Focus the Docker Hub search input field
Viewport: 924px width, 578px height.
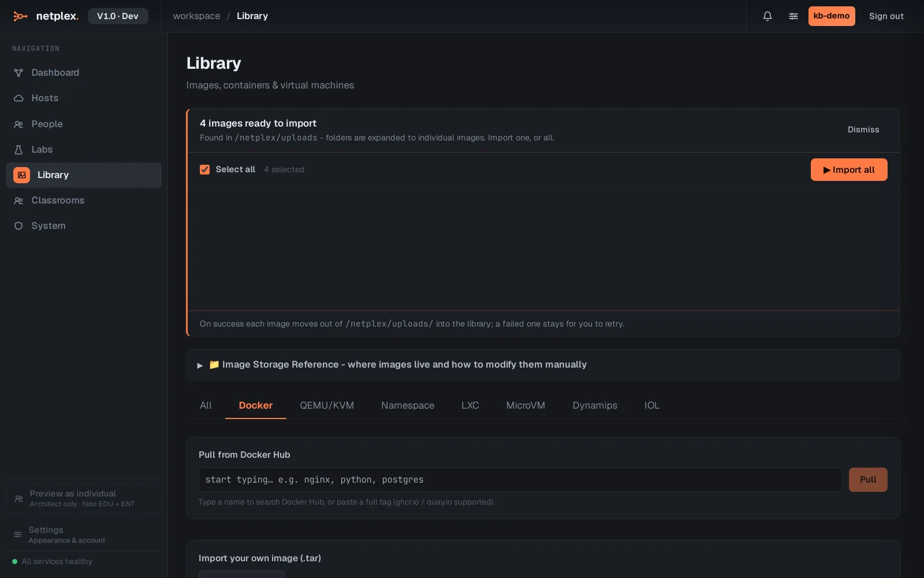(520, 480)
